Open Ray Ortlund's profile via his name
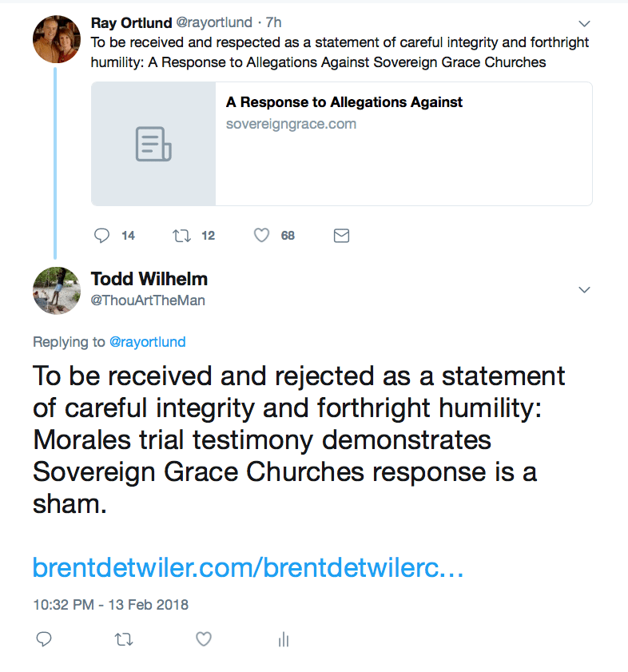The image size is (628, 672). (131, 22)
